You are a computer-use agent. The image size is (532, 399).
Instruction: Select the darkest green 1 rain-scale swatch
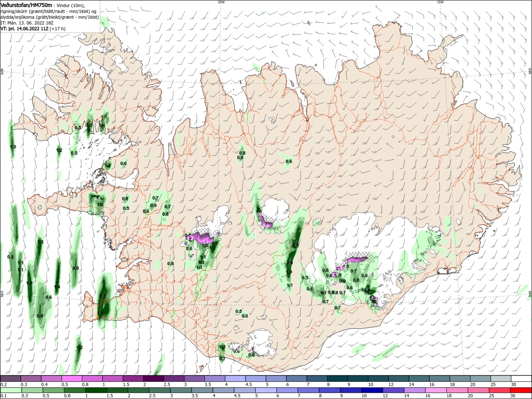[96, 390]
